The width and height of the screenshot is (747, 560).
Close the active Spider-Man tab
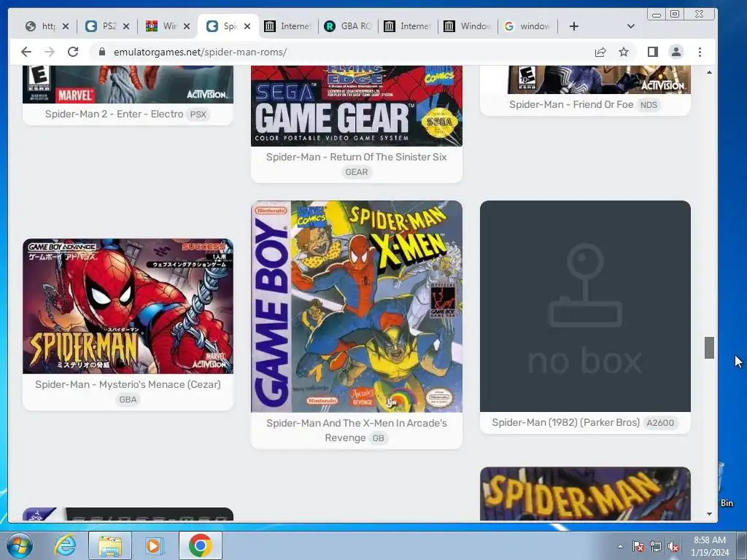pos(247,26)
